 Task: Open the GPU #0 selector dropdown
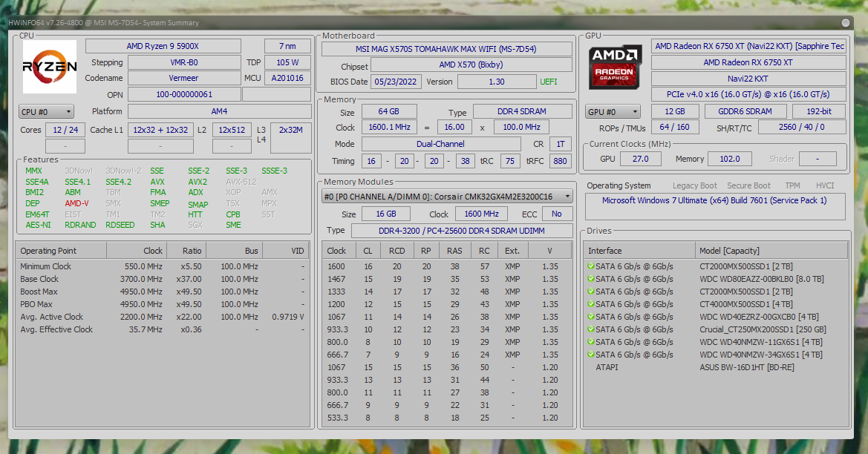613,112
